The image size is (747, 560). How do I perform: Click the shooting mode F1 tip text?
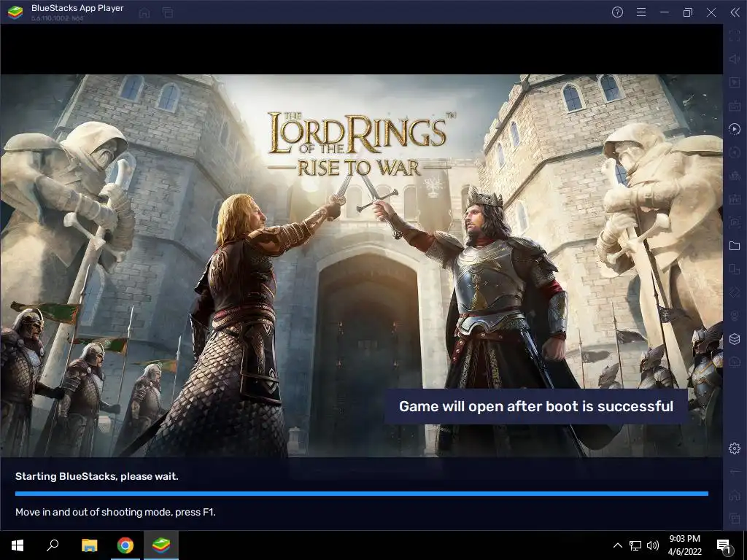115,513
